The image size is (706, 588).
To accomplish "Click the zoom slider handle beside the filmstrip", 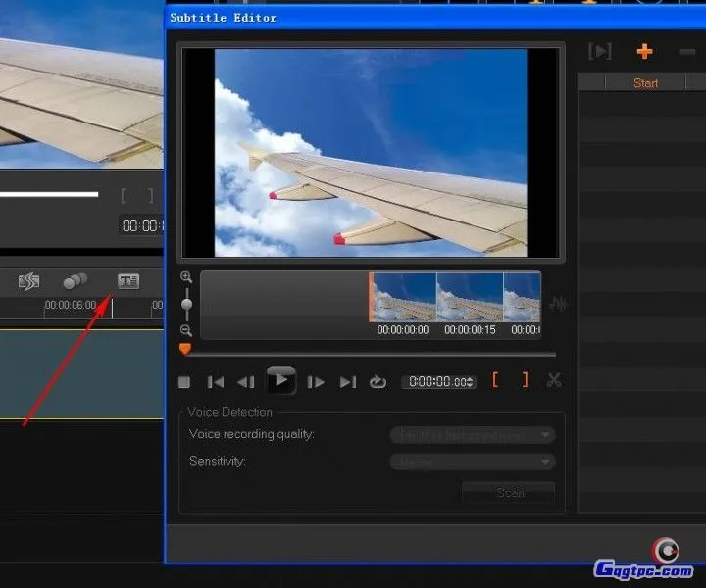I will pyautogui.click(x=186, y=304).
